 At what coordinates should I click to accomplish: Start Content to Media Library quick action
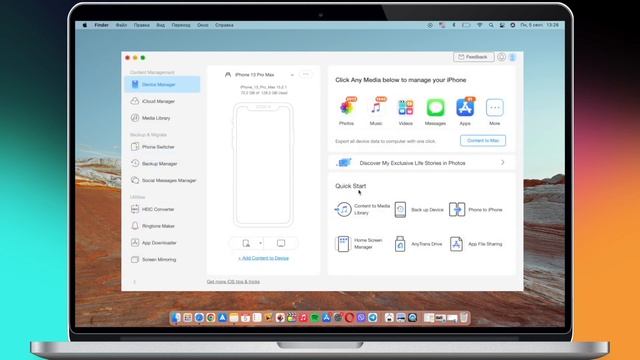[362, 209]
